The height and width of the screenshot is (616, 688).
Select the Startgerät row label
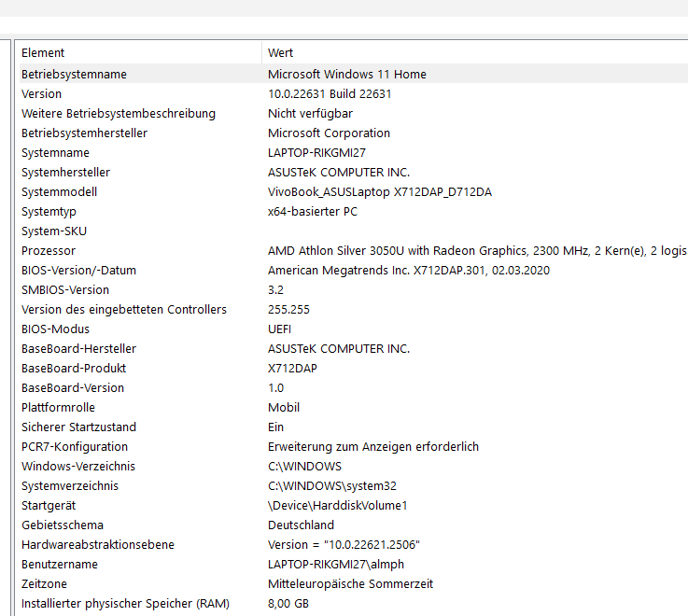tap(49, 506)
